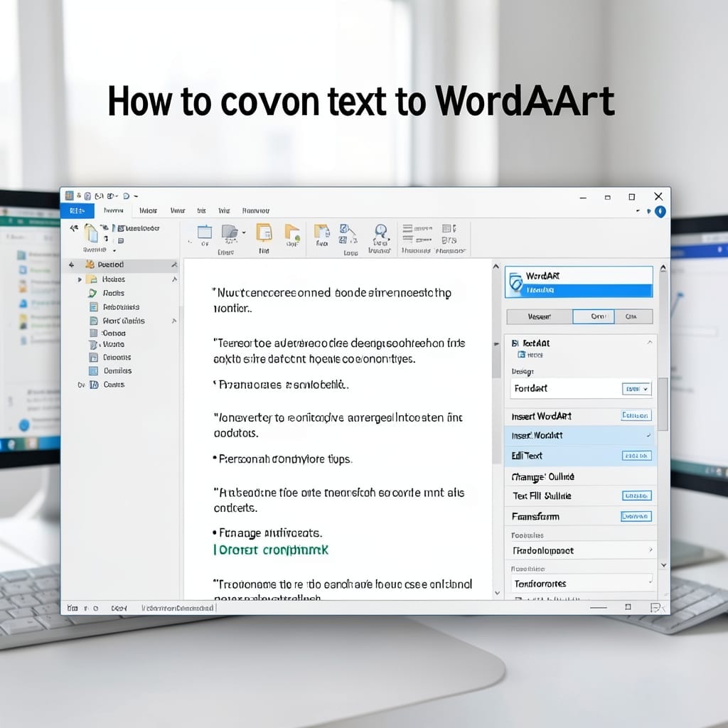Image resolution: width=728 pixels, height=728 pixels.
Task: Open the Tondtorrortes dropdown field
Action: pyautogui.click(x=582, y=583)
